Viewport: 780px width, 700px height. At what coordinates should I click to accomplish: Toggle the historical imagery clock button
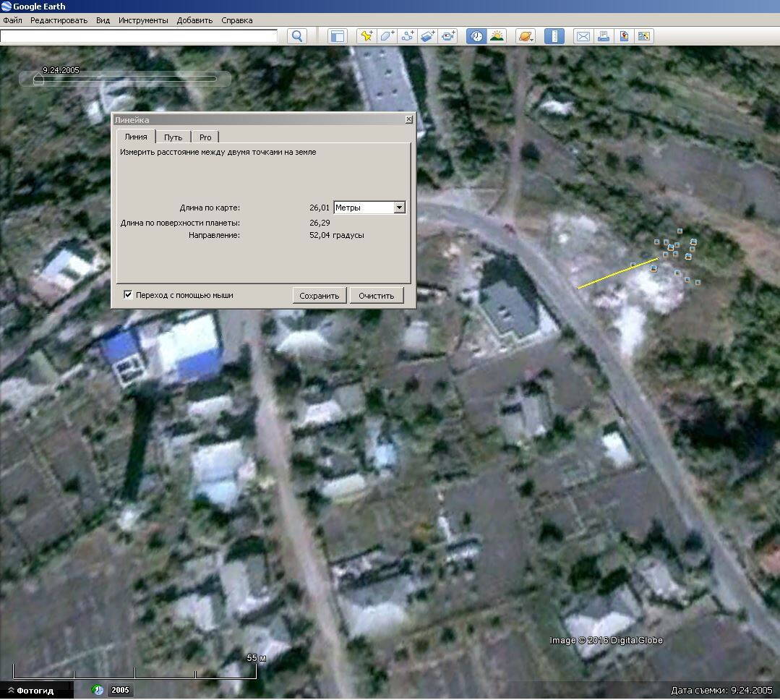point(476,36)
